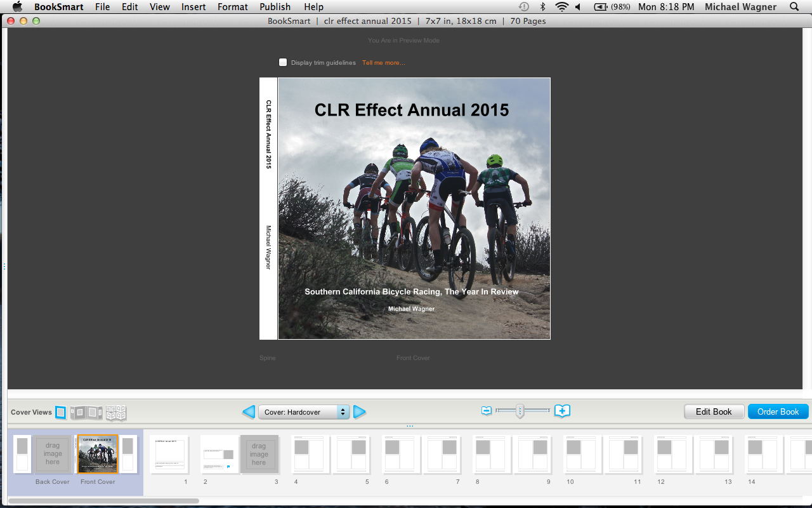Viewport: 812px width, 508px height.
Task: Switch to the open-book page spread view icon
Action: pos(116,412)
